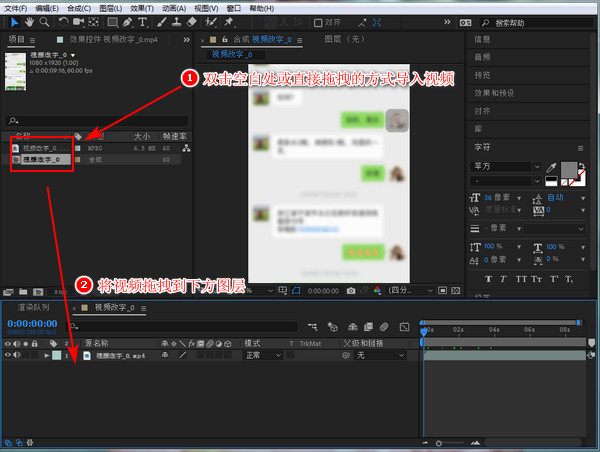Select the Brush tool
This screenshot has width=600, height=452.
click(x=162, y=21)
